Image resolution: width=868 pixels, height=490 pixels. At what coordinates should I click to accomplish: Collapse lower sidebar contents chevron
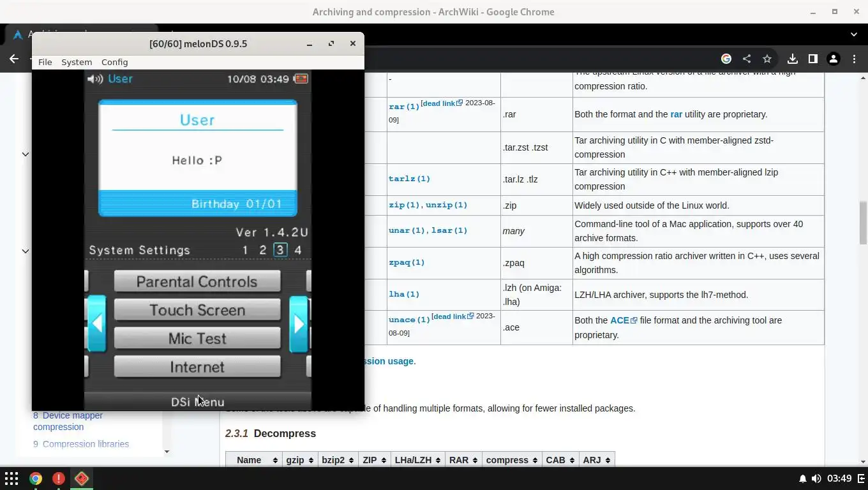[x=26, y=251]
